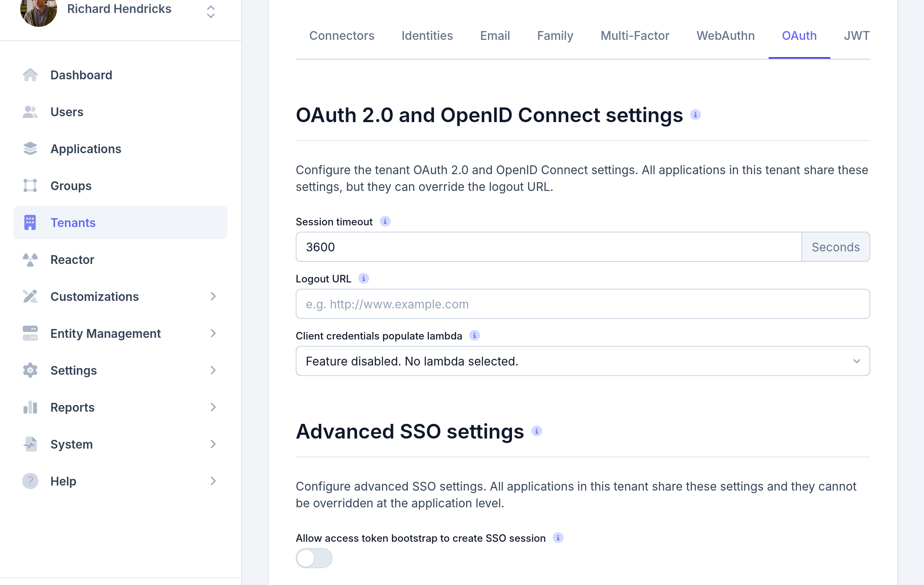Expand the Help submenu chevron
924x585 pixels.
point(213,481)
